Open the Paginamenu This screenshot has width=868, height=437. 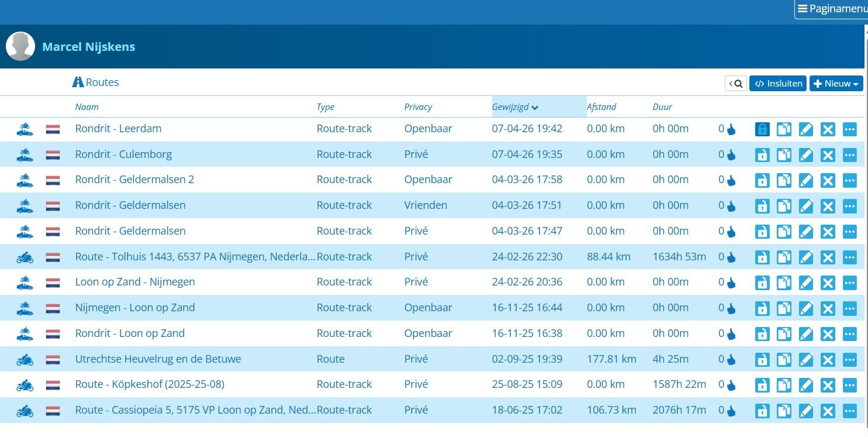tap(831, 9)
